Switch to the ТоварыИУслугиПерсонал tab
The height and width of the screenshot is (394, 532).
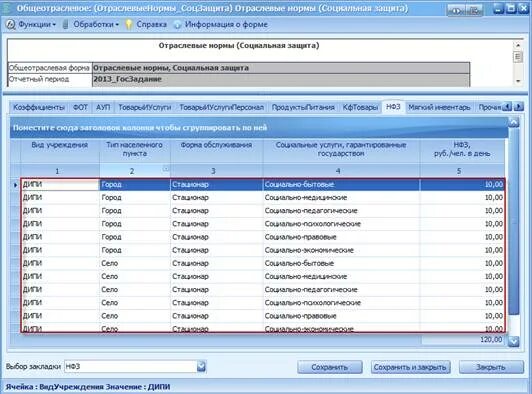tap(221, 107)
